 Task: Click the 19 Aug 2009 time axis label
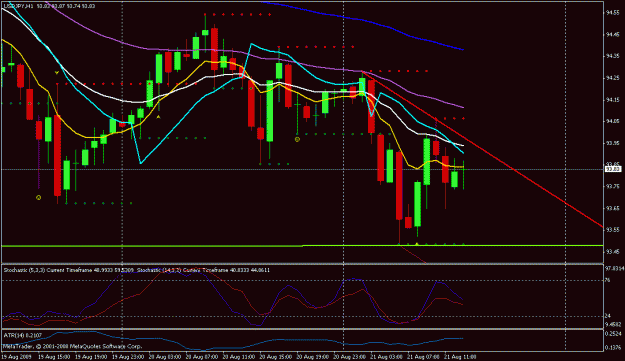pyautogui.click(x=16, y=357)
